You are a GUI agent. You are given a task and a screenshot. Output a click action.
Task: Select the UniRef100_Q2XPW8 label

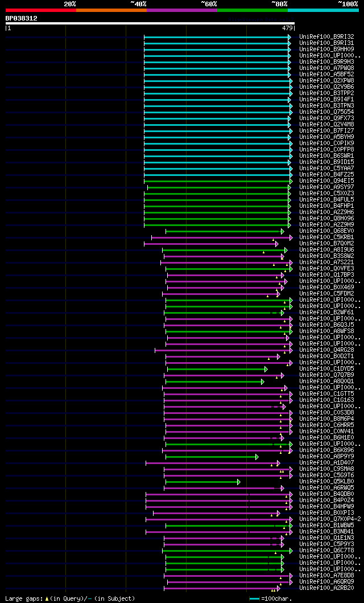point(327,80)
